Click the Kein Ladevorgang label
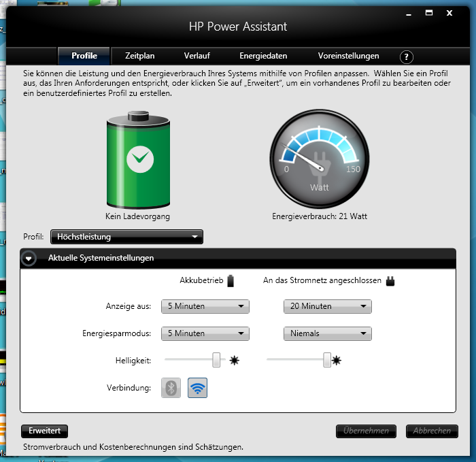This screenshot has height=462, width=476. (x=137, y=216)
